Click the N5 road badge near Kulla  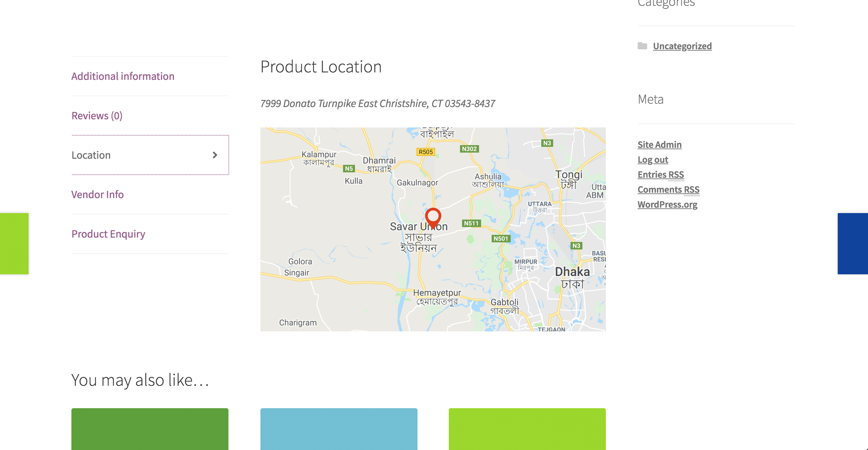tap(349, 169)
